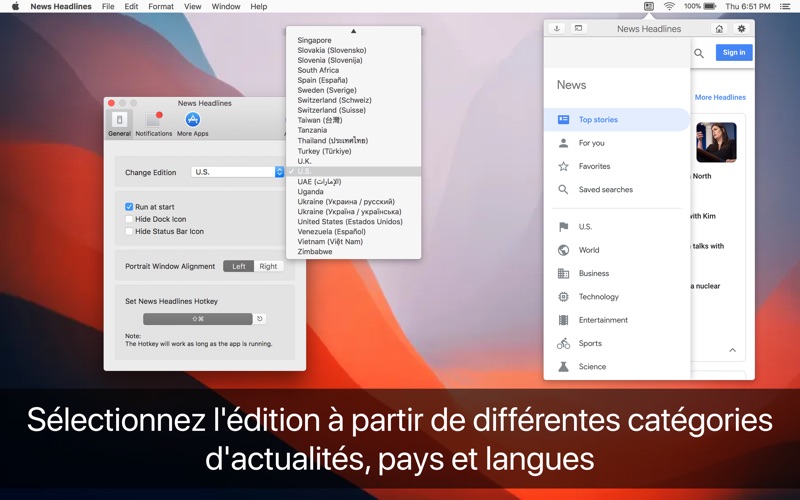Image resolution: width=800 pixels, height=500 pixels.
Task: Choose Ukraine Russian-language edition
Action: point(354,202)
